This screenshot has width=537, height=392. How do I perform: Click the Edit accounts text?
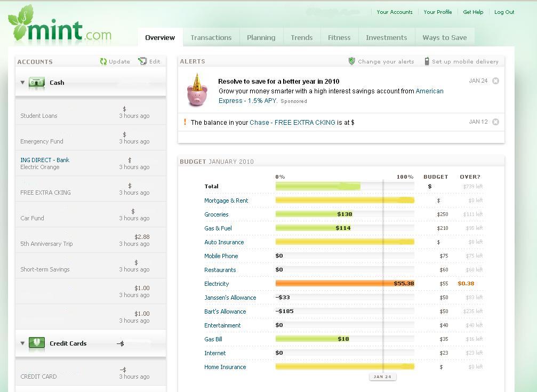155,62
